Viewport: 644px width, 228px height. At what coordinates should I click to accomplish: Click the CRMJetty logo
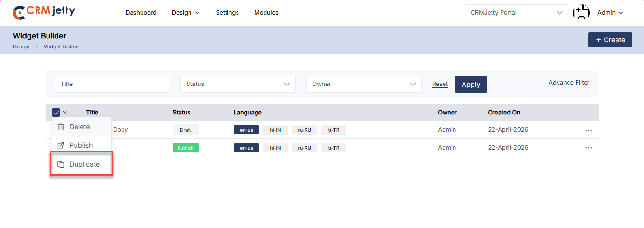(44, 12)
